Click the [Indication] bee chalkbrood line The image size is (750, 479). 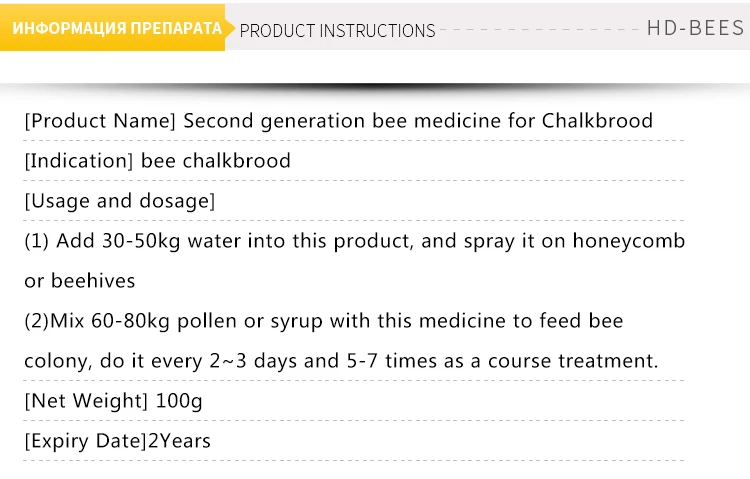point(157,161)
